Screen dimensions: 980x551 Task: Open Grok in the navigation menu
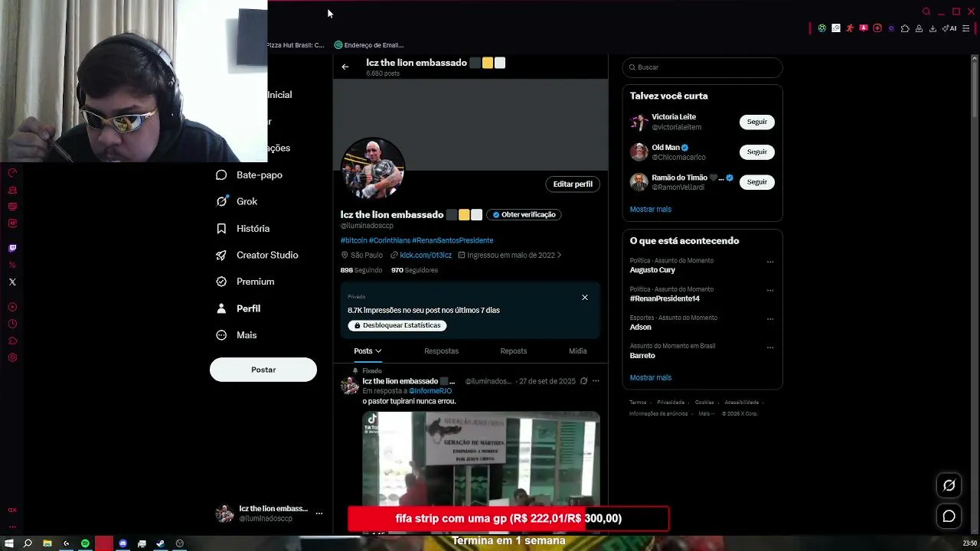point(237,201)
